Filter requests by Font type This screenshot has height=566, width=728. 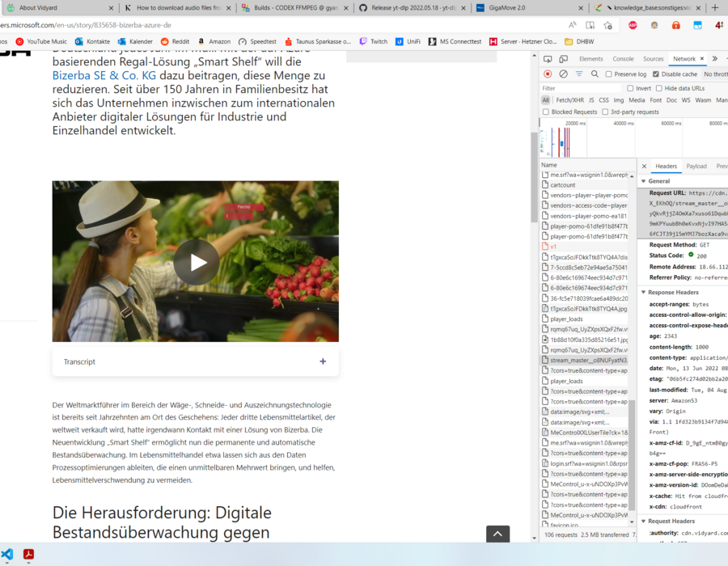[x=655, y=100]
